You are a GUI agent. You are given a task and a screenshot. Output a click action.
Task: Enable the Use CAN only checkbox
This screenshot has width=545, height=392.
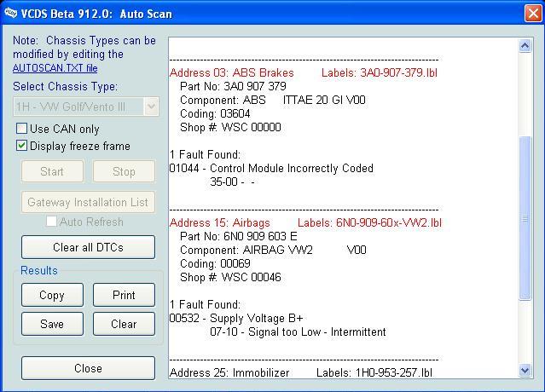pyautogui.click(x=22, y=129)
